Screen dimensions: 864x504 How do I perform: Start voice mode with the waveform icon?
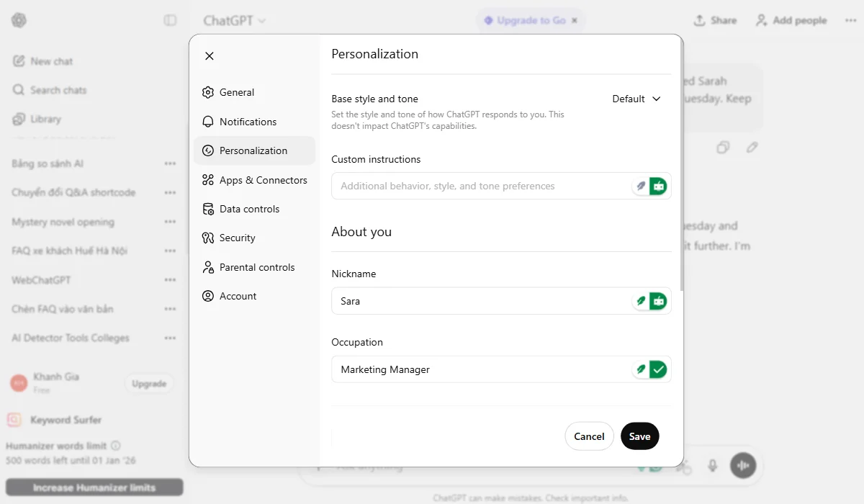[742, 466]
